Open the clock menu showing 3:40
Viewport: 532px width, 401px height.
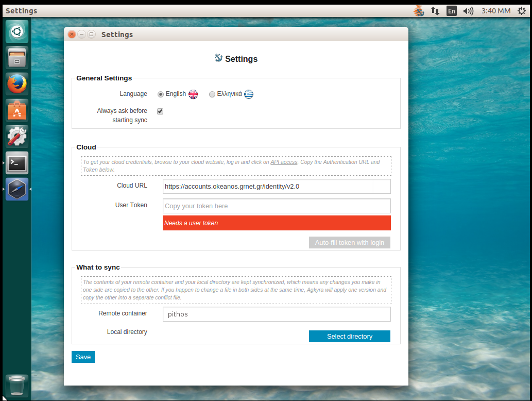point(495,10)
